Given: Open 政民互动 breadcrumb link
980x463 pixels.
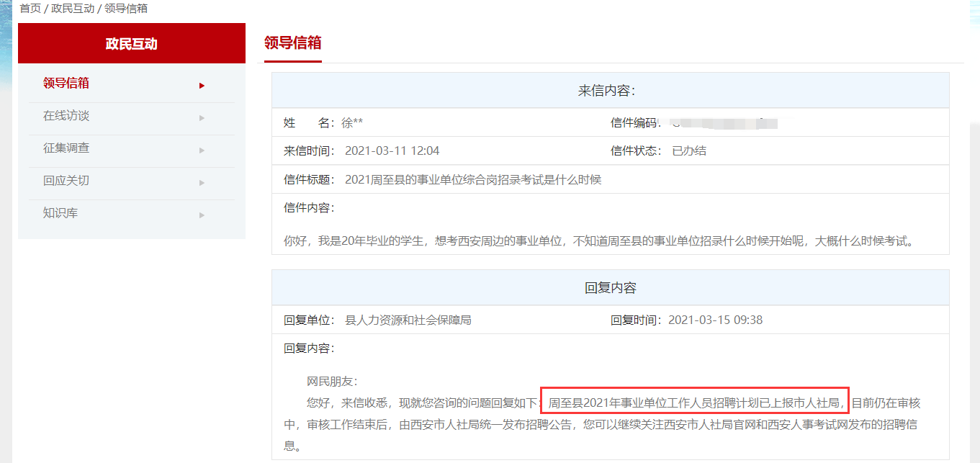Looking at the screenshot, I should click(x=73, y=9).
